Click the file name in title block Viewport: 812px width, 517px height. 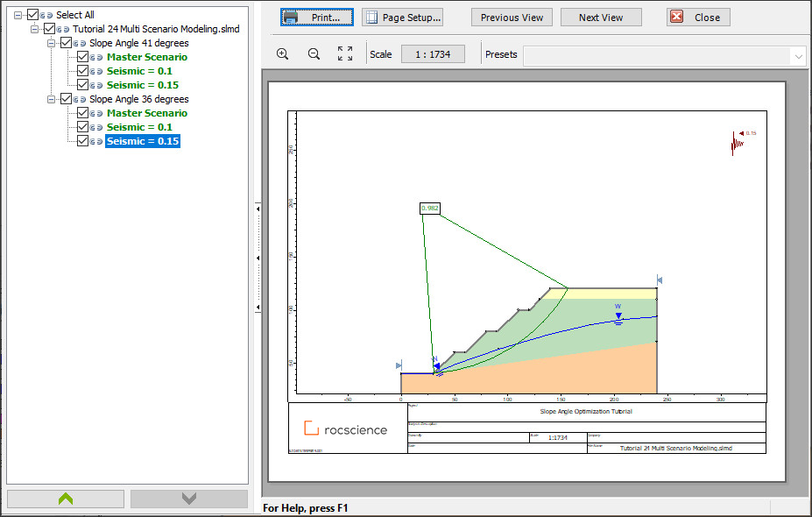coord(676,448)
